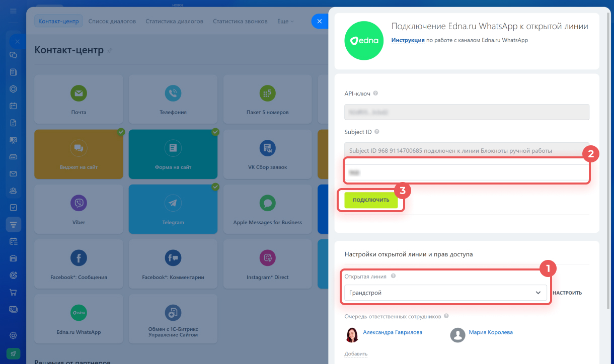Open the documents icon in the sidebar

pyautogui.click(x=14, y=123)
